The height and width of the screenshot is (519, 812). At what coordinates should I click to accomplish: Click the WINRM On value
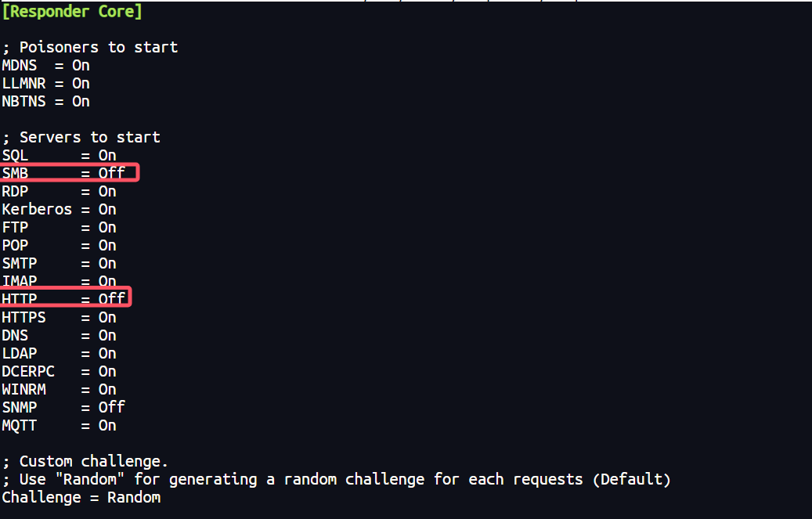point(107,389)
